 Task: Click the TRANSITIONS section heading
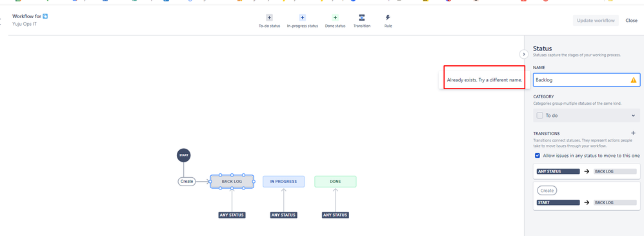(547, 133)
